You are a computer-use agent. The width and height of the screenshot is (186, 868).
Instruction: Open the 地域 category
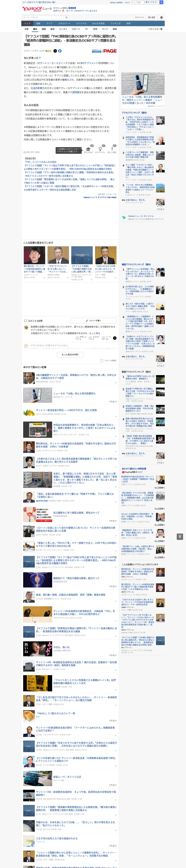(x=114, y=29)
